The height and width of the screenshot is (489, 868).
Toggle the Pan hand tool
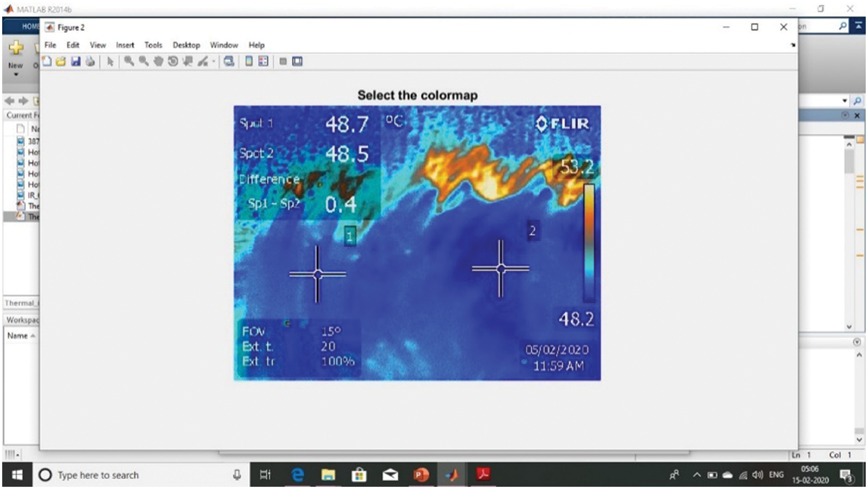pos(158,61)
